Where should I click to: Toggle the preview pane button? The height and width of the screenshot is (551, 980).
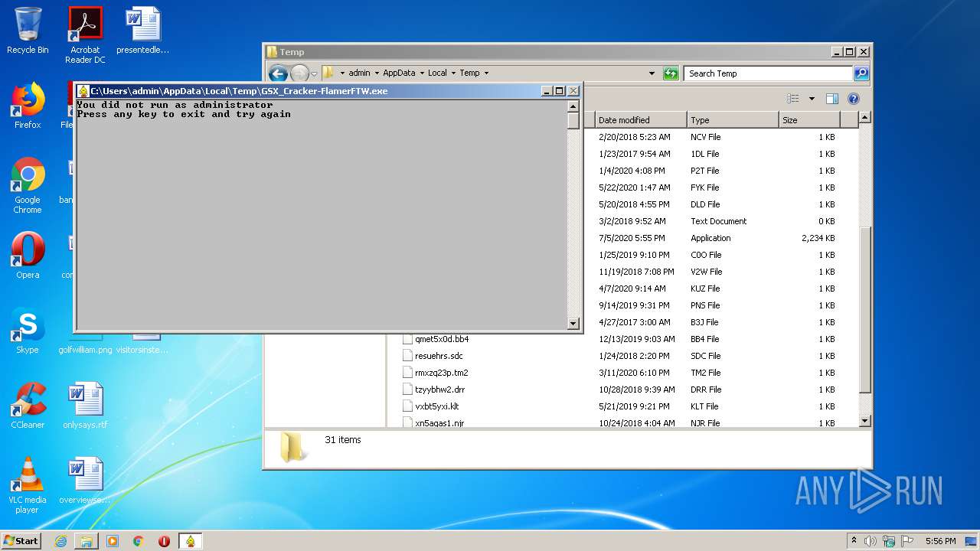(x=832, y=99)
